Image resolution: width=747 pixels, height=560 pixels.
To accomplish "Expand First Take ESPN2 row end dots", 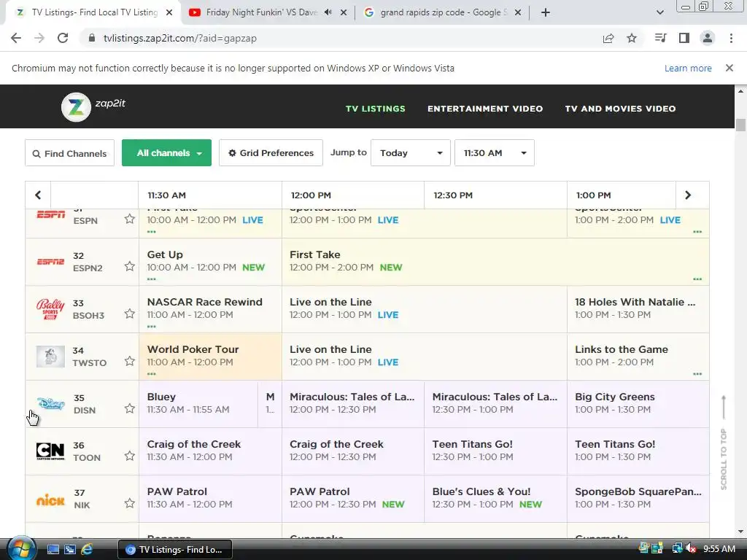I will point(697,279).
